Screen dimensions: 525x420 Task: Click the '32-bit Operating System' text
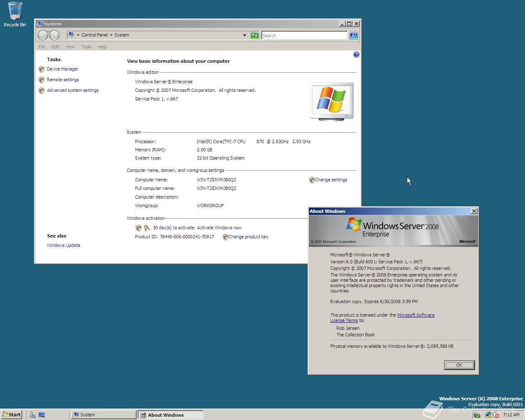[x=221, y=158]
